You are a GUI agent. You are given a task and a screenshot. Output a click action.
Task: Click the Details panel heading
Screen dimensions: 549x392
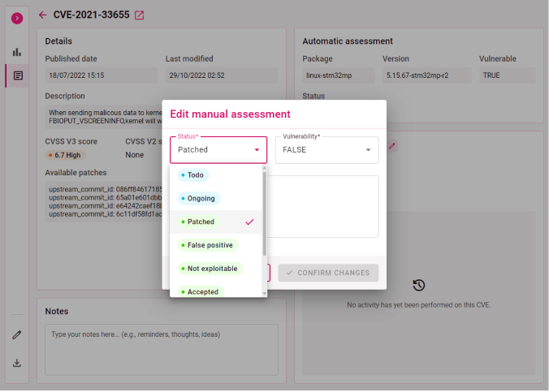click(58, 41)
